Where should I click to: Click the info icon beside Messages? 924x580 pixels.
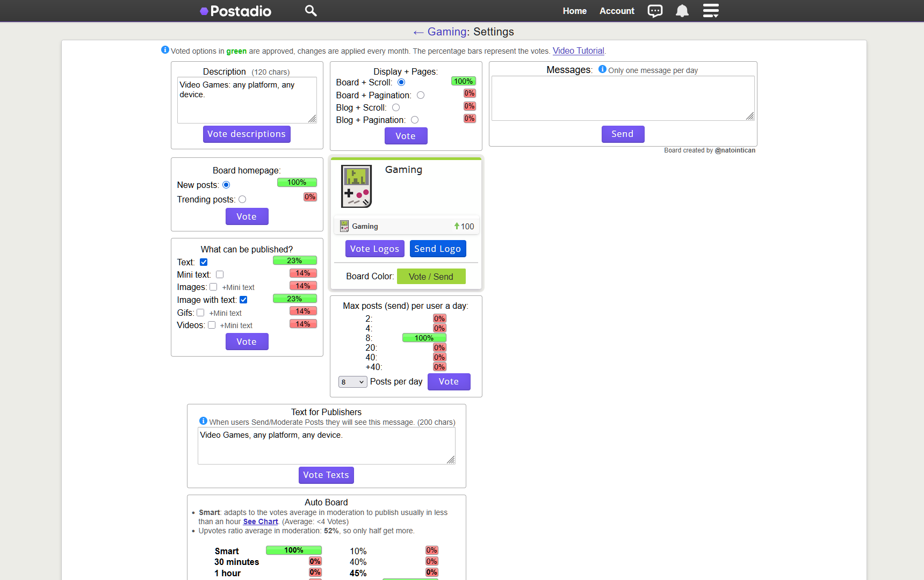[602, 69]
